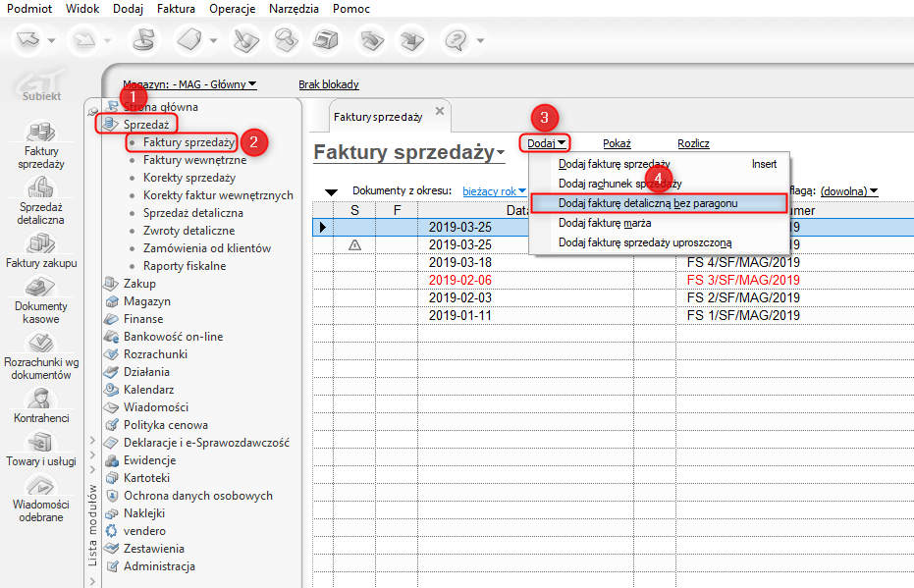Open Towary i usługi sidebar icon
Screen dimensions: 914x588
(x=41, y=444)
